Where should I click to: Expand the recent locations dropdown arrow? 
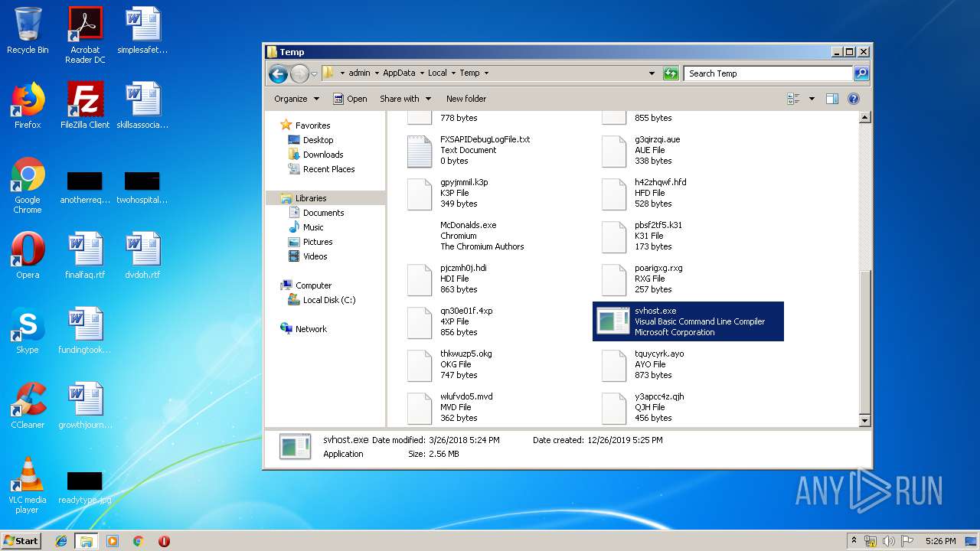[x=314, y=74]
